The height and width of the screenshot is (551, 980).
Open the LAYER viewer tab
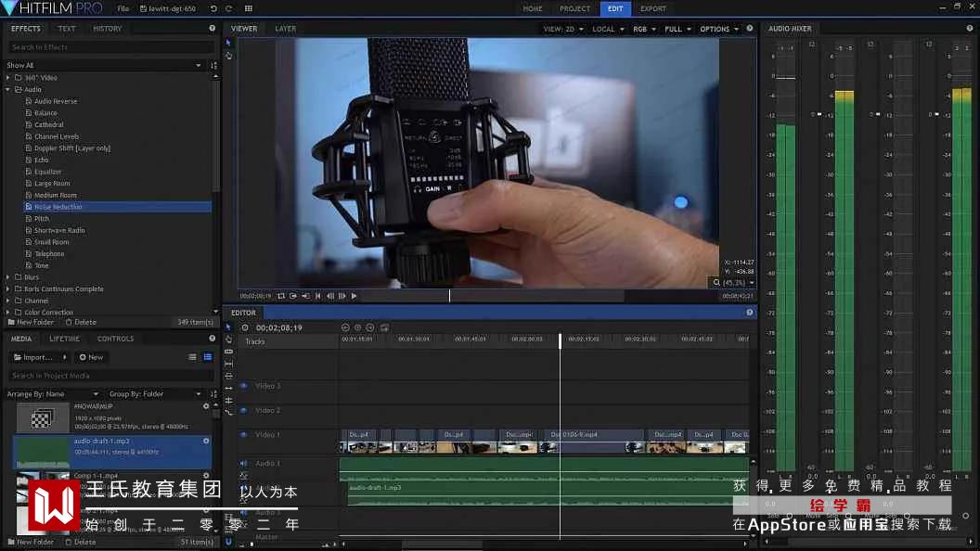tap(286, 29)
